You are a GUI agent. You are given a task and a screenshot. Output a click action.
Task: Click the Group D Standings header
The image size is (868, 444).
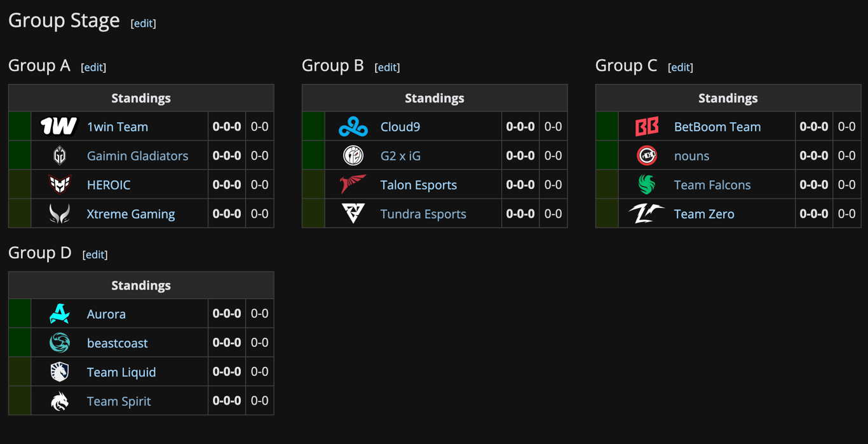[x=141, y=285]
